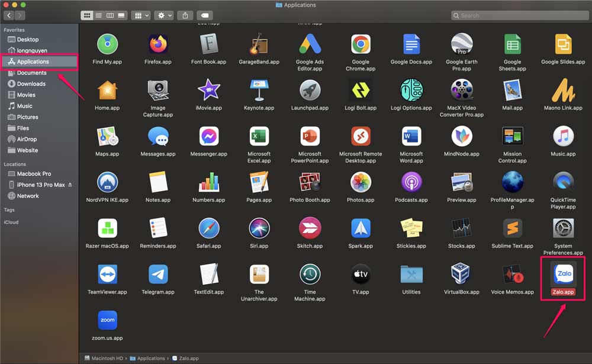592x364 pixels.
Task: Eject the iPhone 13 Pro Max
Action: coord(70,185)
